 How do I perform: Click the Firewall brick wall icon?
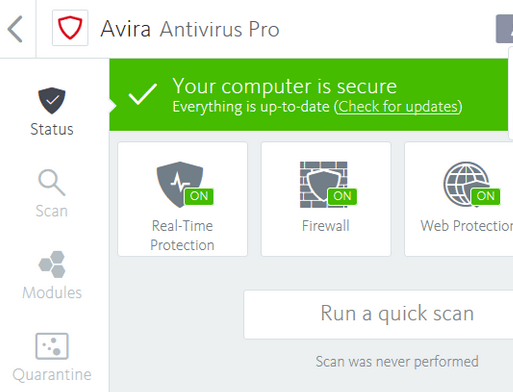coord(323,184)
